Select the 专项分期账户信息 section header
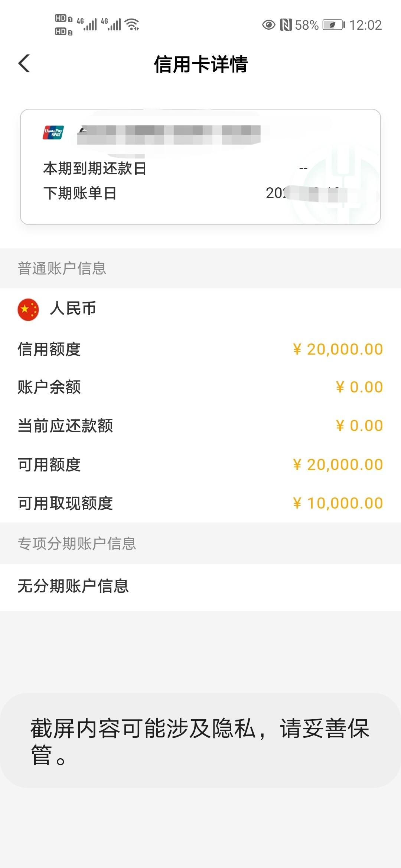Screen dimensions: 401x868 pyautogui.click(x=200, y=543)
